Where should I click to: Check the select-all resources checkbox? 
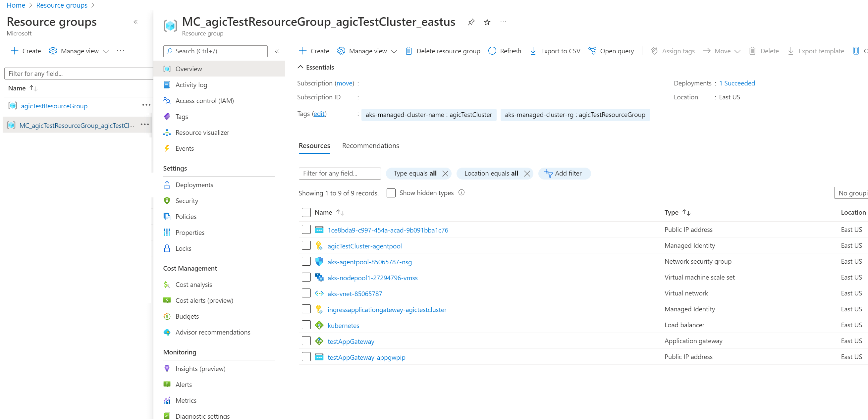pos(306,212)
